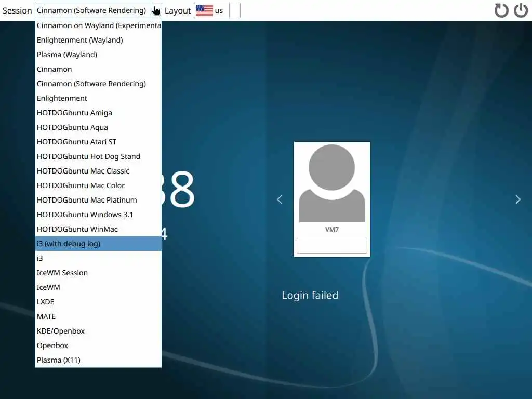Open the us keyboard layout dropdown
Screen dimensions: 532x399
235,10
